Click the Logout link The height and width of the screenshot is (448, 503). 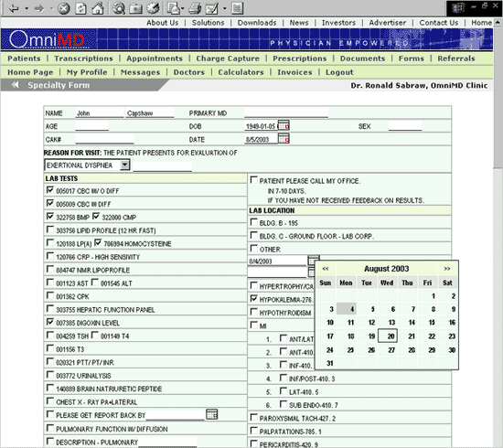click(x=339, y=72)
